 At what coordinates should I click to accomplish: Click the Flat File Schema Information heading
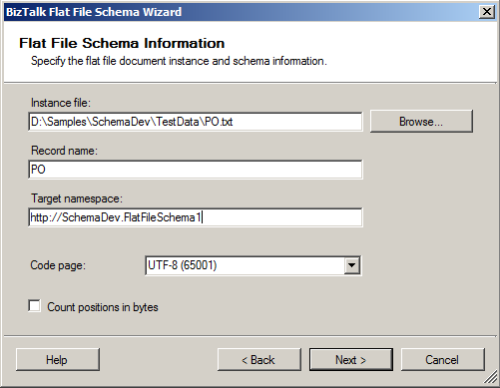122,43
